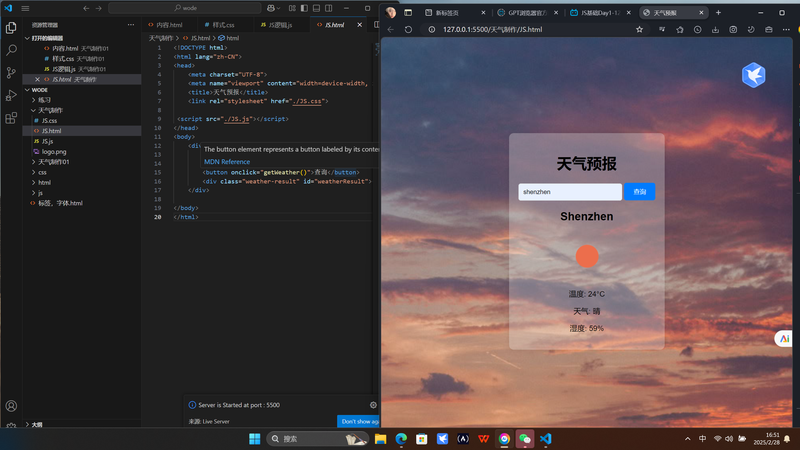Open Windows Start menu
This screenshot has height=450, width=800.
(255, 439)
